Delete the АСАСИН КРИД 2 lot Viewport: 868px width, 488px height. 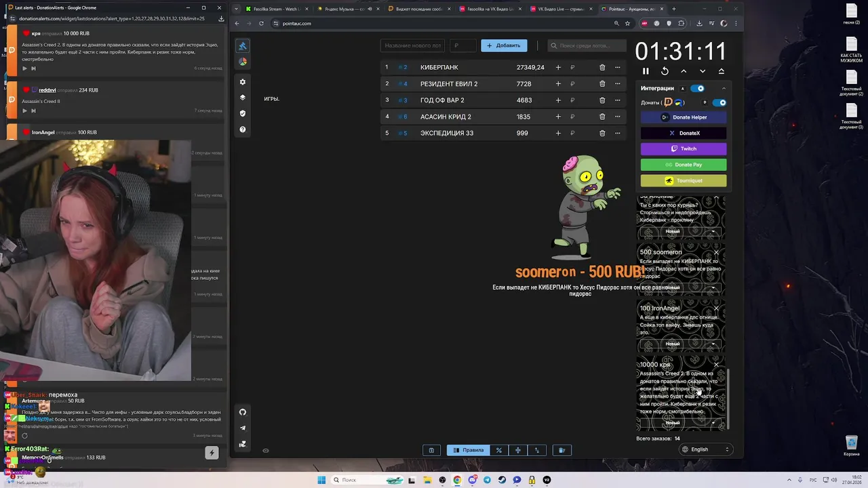click(602, 117)
